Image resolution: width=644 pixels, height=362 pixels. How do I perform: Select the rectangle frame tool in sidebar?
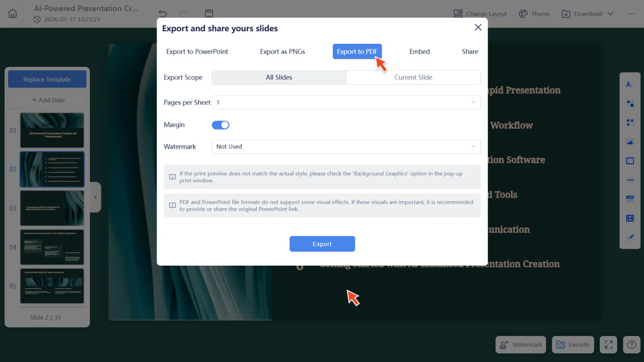click(x=630, y=161)
